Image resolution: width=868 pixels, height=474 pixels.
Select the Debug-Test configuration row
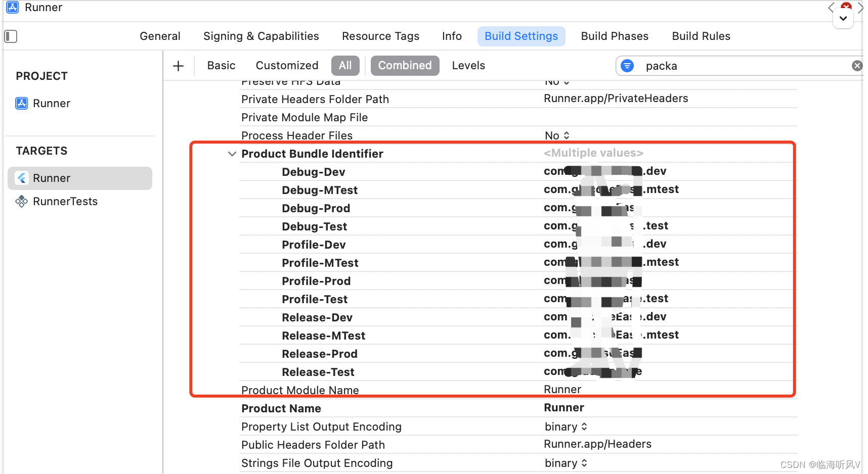518,226
